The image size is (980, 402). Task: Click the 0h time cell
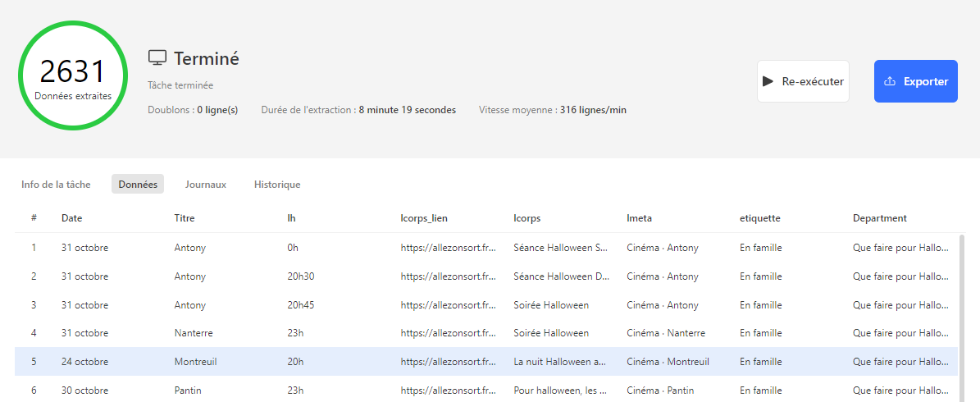(293, 248)
